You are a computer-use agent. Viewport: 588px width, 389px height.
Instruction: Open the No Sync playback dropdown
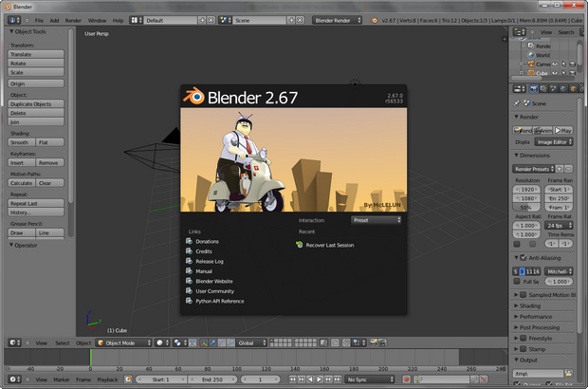(x=370, y=380)
